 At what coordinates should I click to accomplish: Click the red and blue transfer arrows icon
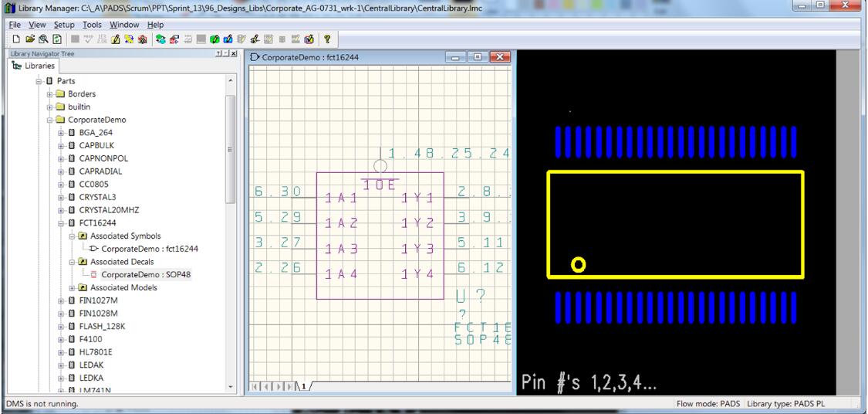point(174,39)
